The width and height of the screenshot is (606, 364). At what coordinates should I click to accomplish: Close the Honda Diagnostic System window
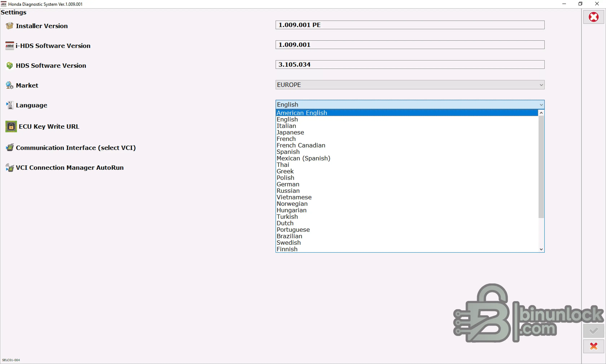point(597,4)
